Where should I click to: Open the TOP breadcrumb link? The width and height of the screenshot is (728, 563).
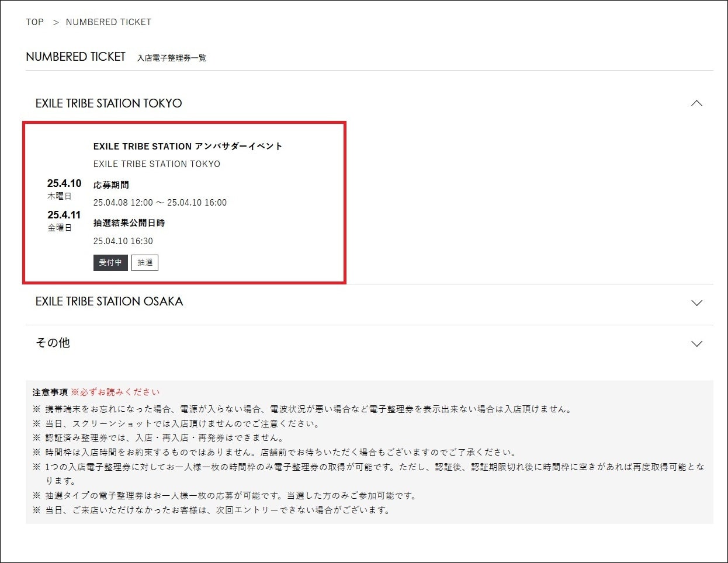(34, 22)
